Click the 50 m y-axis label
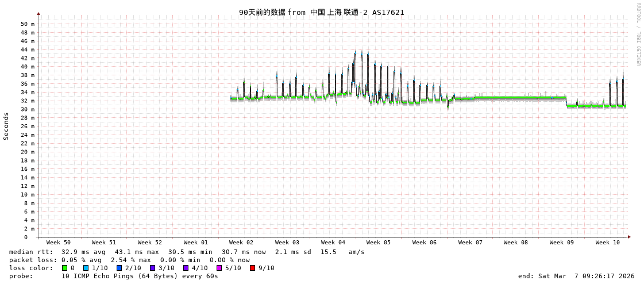 (28, 24)
